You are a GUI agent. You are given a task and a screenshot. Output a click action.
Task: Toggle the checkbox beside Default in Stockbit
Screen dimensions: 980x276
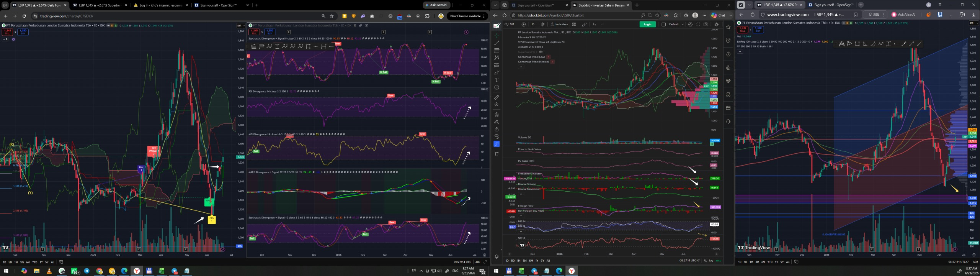[x=663, y=24]
